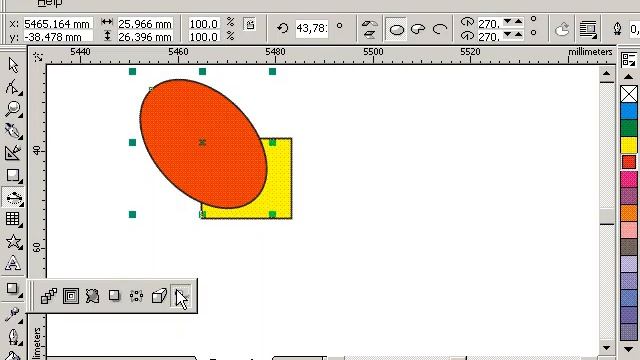Edit the object height field 26,396 mm

click(145, 37)
